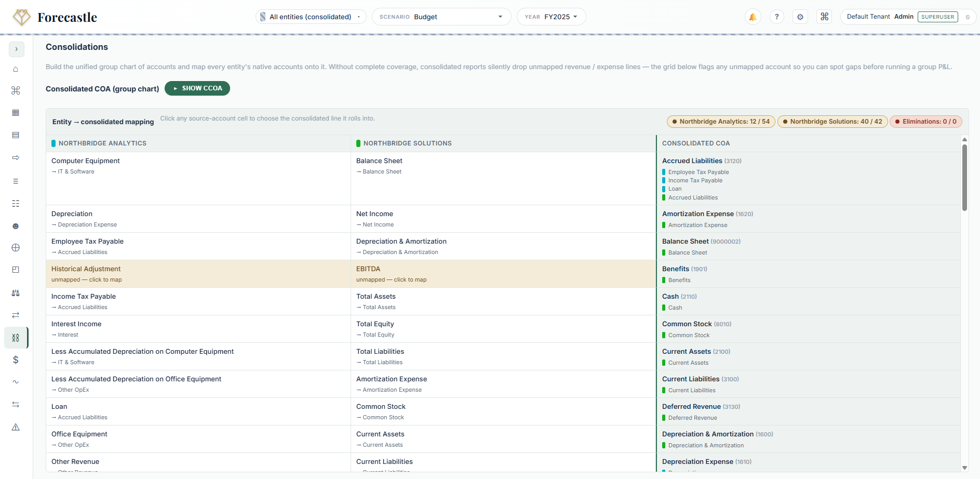Click the Office Equipment mapping cell

tap(198, 439)
